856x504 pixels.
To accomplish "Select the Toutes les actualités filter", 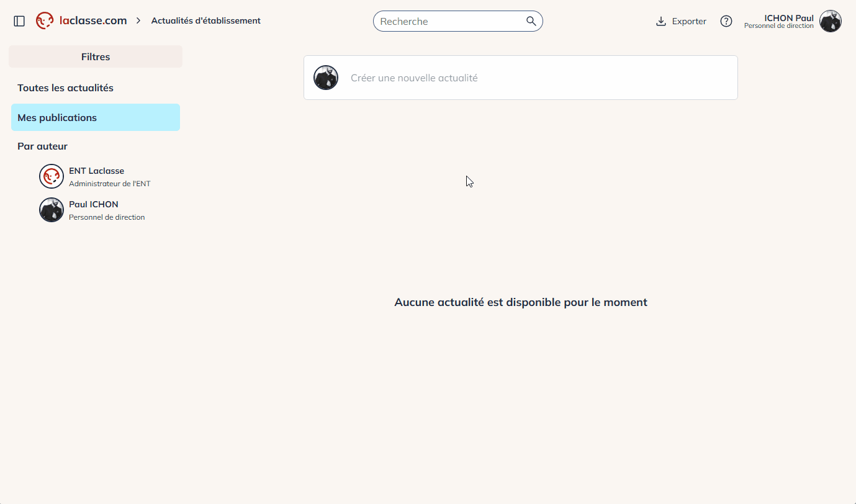I will [x=65, y=88].
